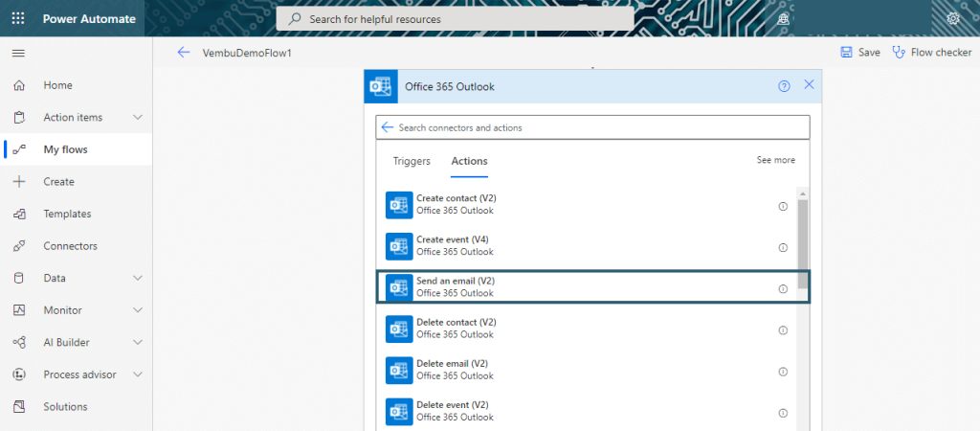Expand the Data menu chevron
Viewport: 980px width, 431px height.
point(138,278)
